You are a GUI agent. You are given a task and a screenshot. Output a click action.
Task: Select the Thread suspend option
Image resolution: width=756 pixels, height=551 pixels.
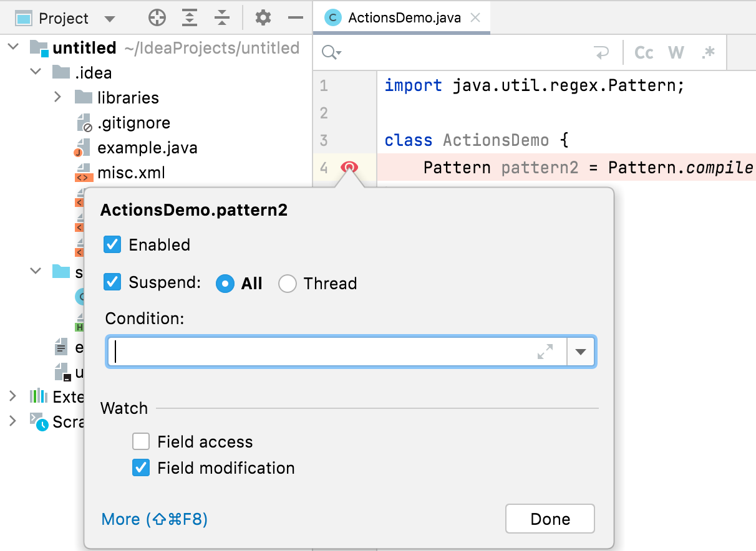coord(288,284)
